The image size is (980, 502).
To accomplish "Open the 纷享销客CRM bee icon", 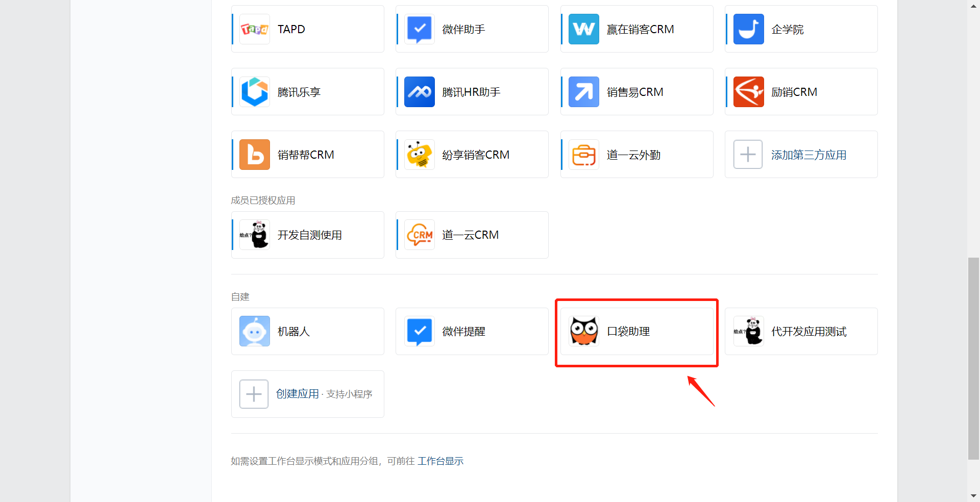I will 420,155.
